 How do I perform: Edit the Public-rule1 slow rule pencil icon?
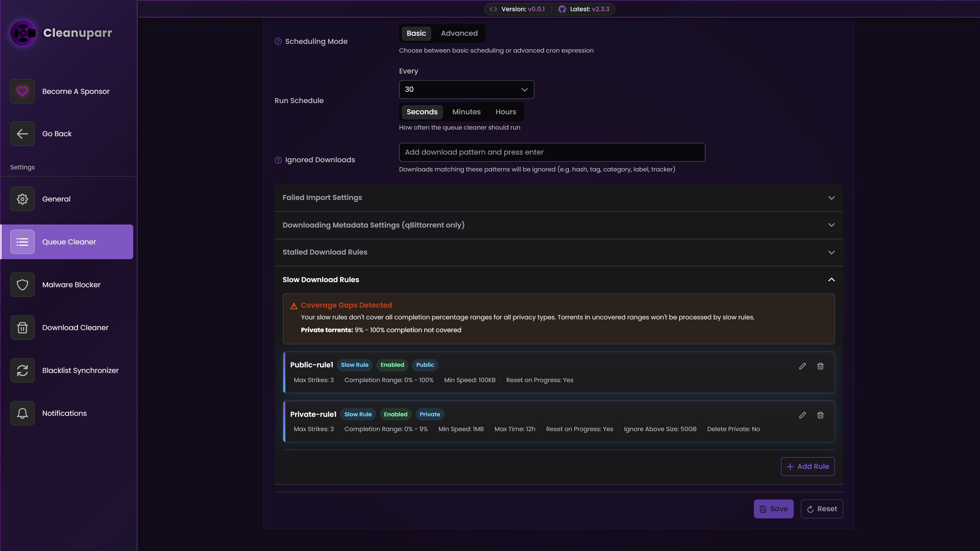pyautogui.click(x=802, y=366)
